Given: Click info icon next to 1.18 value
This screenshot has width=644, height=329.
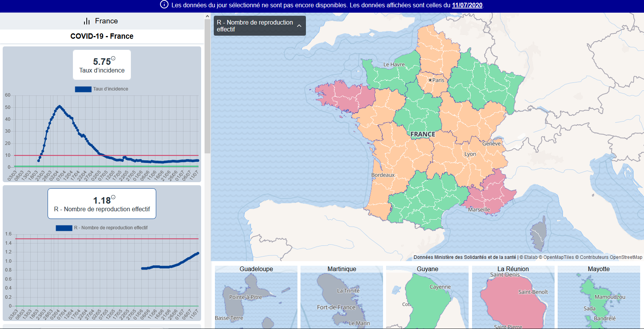Looking at the screenshot, I should pyautogui.click(x=113, y=197).
